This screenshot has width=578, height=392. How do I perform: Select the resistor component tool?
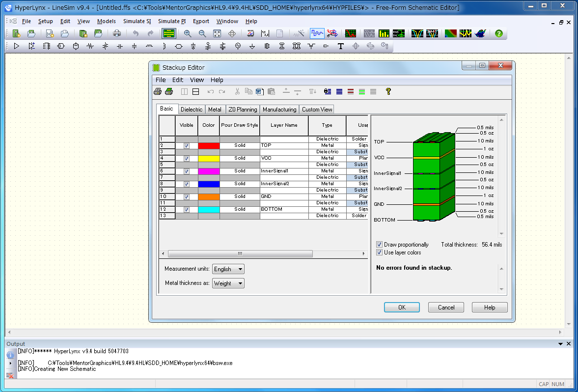click(x=90, y=46)
